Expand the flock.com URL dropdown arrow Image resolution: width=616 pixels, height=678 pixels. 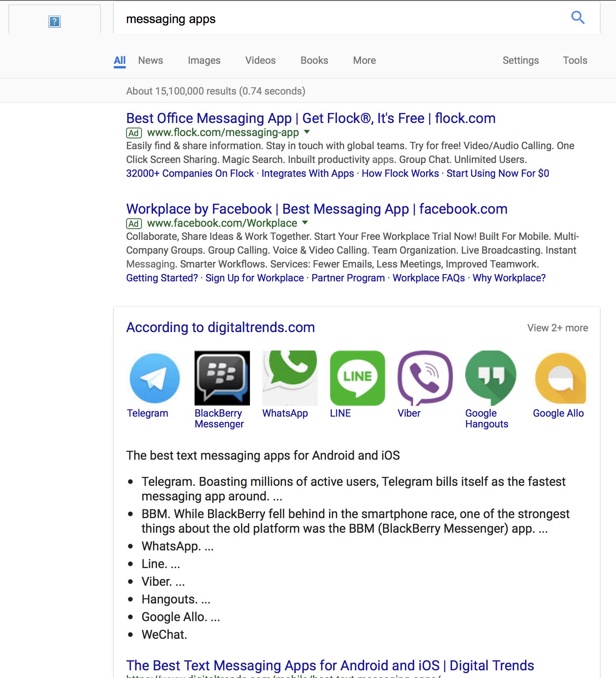click(x=307, y=132)
